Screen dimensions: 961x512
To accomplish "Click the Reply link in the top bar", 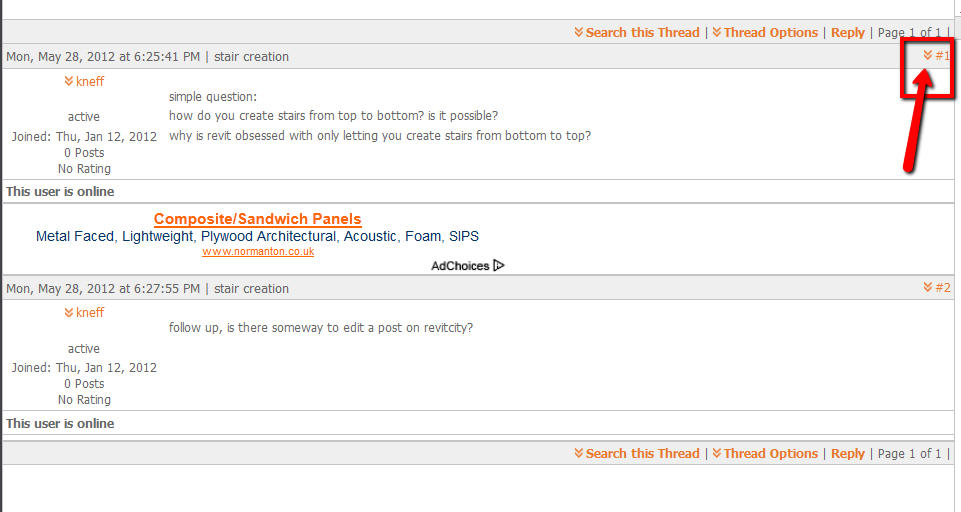I will pyautogui.click(x=848, y=33).
